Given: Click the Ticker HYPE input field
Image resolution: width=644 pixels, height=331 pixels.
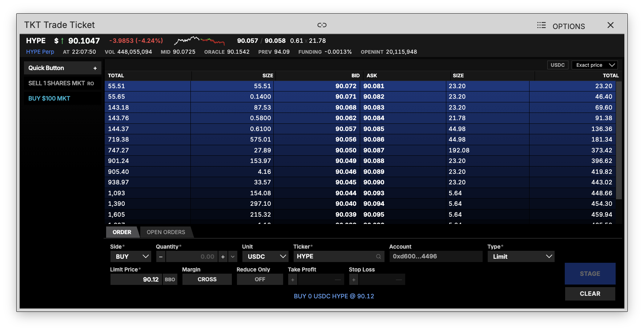Looking at the screenshot, I should (339, 257).
